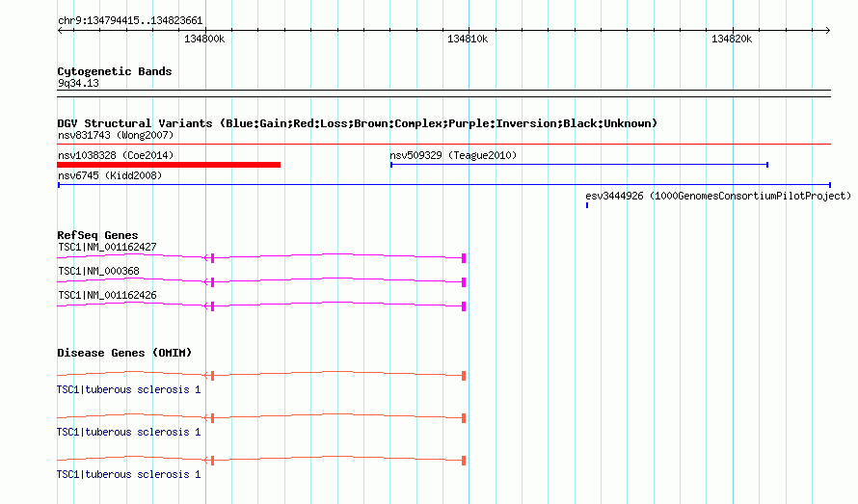This screenshot has height=504, width=858.
Task: Click left exon of third OMIM TSC1 glyph
Action: click(x=212, y=461)
